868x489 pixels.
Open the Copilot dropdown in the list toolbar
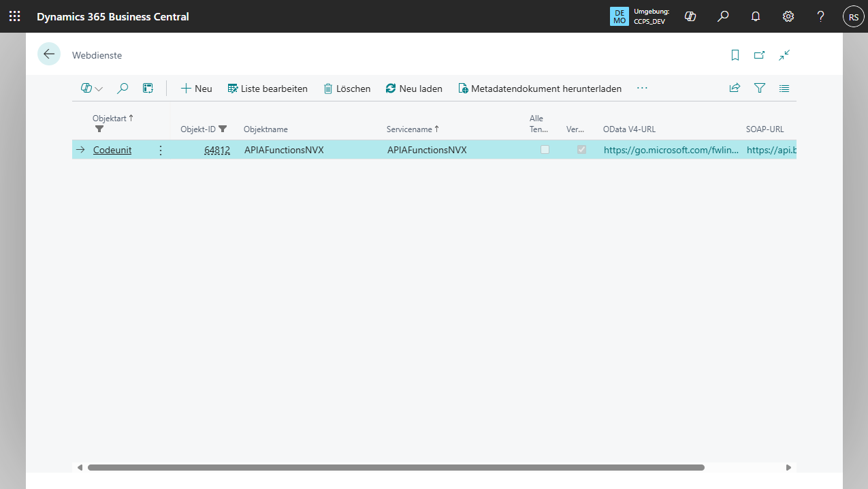(x=92, y=89)
